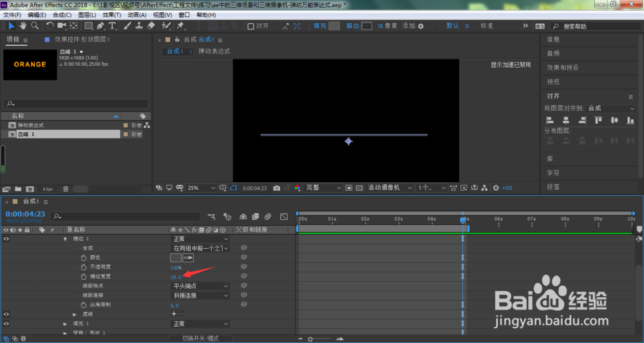This screenshot has height=343, width=644.
Task: Expand the 虚线 group
Action: click(x=75, y=314)
